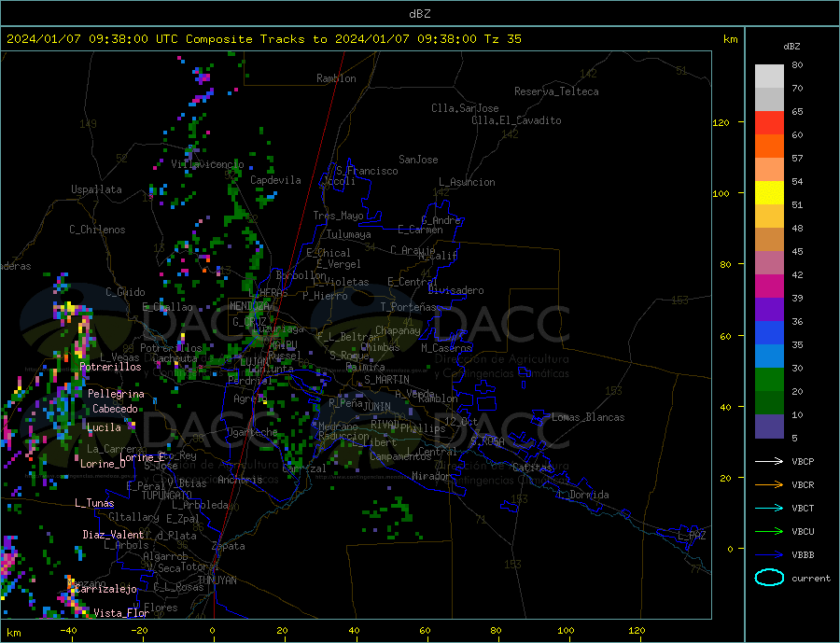Click the 'dBZ' title at top center

click(419, 14)
